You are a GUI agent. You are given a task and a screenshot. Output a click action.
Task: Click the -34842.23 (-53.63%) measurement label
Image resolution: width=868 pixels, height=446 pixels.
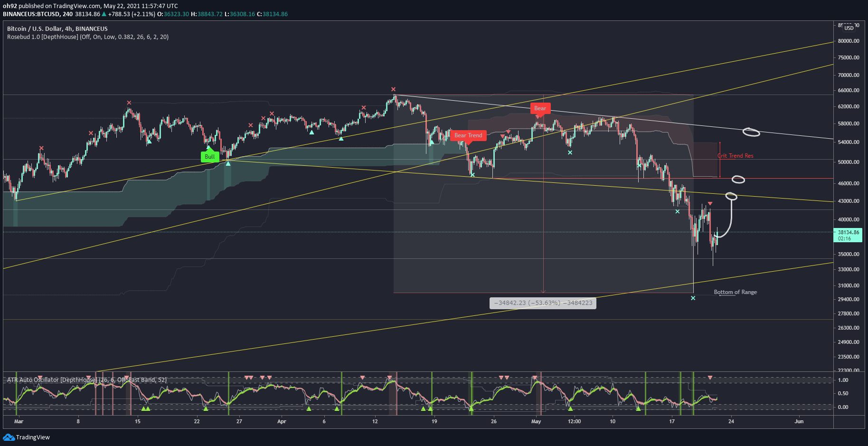(x=543, y=303)
